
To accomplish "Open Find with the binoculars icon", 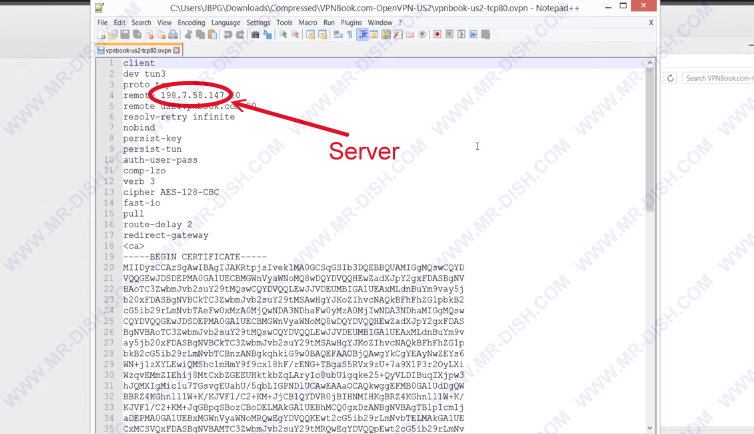I will 255,35.
